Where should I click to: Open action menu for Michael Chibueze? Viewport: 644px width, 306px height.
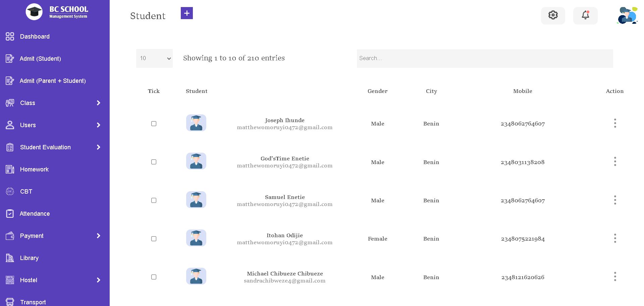tap(615, 277)
